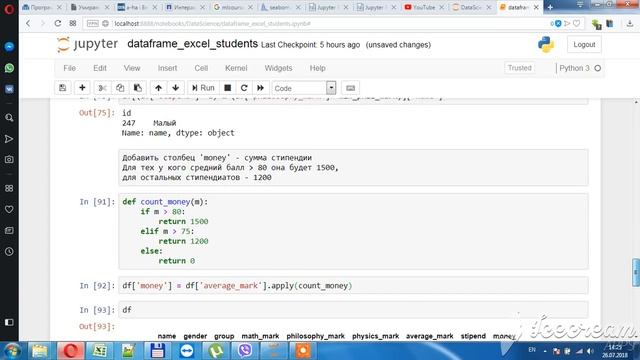Paste cells below using the toolbar icon
The width and height of the screenshot is (640, 360).
click(x=138, y=88)
